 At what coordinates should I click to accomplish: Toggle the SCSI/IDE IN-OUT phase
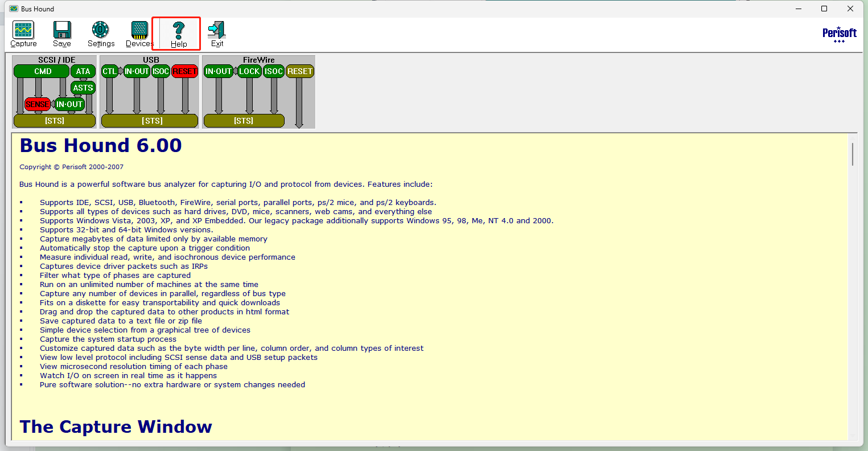click(69, 104)
